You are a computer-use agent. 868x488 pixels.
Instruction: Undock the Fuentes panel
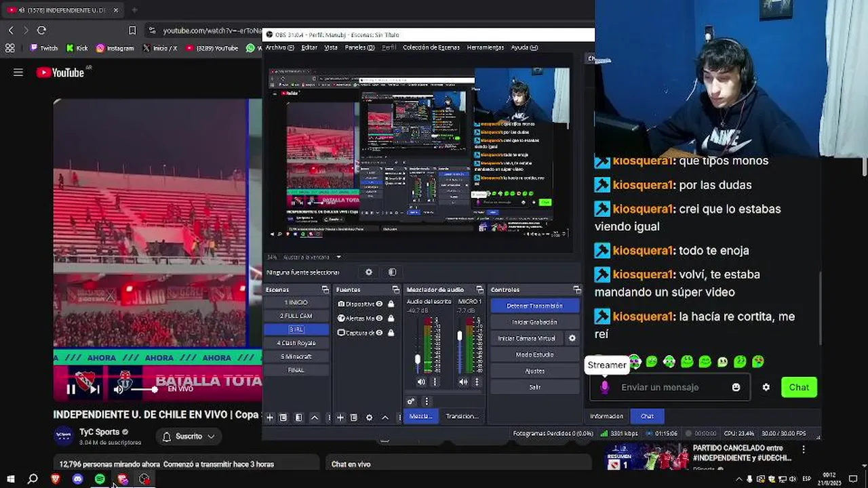[395, 289]
